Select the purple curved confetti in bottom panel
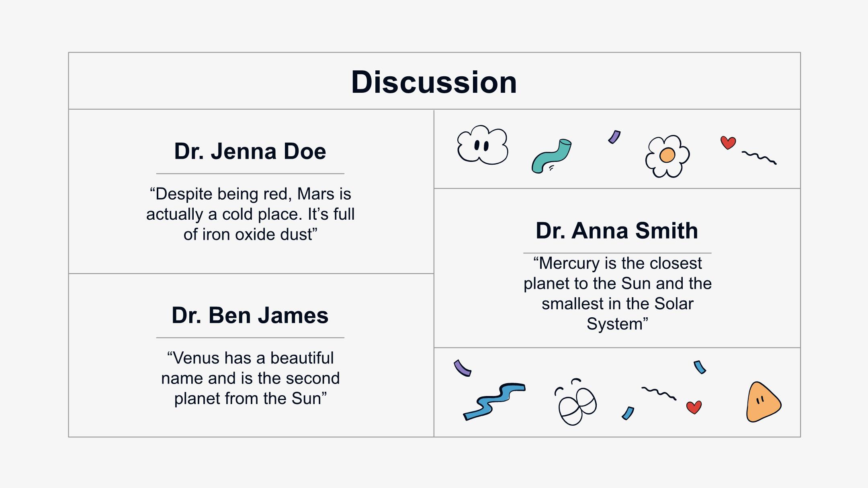Viewport: 868px width, 488px height. click(462, 368)
